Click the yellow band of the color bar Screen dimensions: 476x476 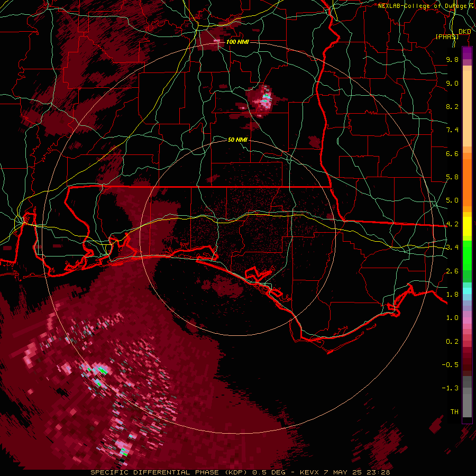467,226
